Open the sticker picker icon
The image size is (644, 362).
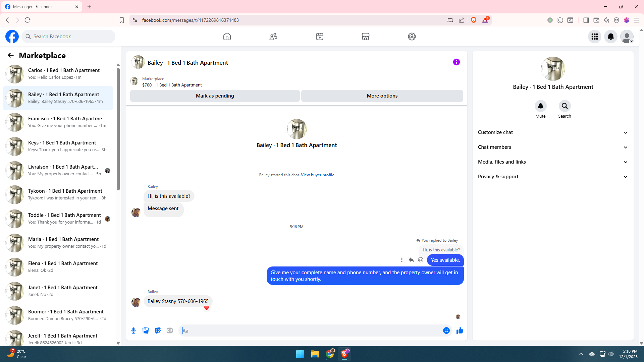(158, 330)
